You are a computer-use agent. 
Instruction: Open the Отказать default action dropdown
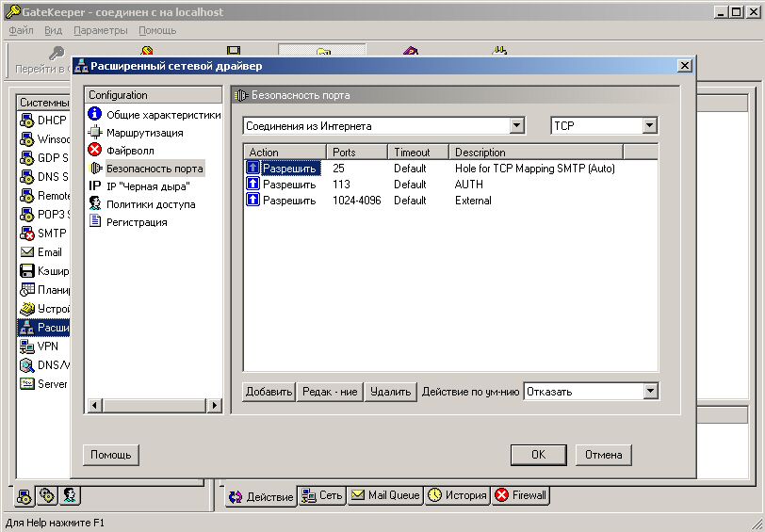tap(650, 392)
